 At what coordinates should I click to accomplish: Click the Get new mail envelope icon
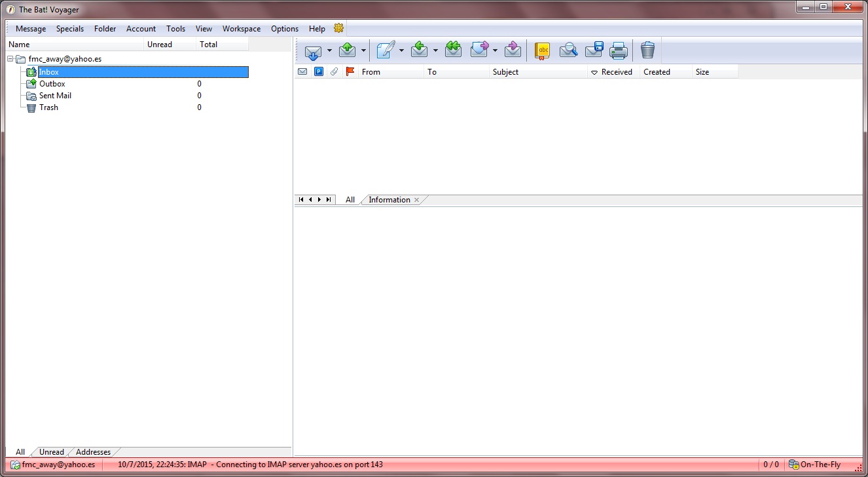tap(314, 50)
